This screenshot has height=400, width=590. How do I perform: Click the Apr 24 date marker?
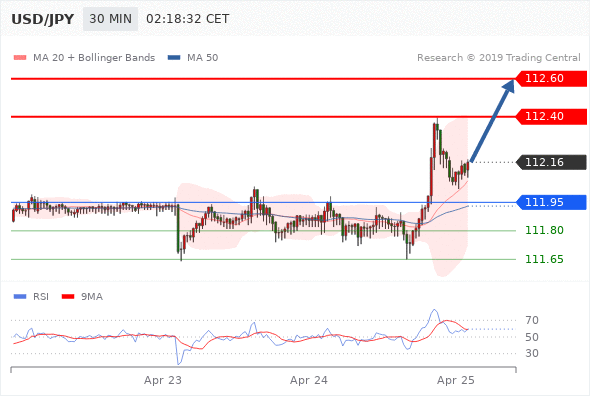[309, 380]
